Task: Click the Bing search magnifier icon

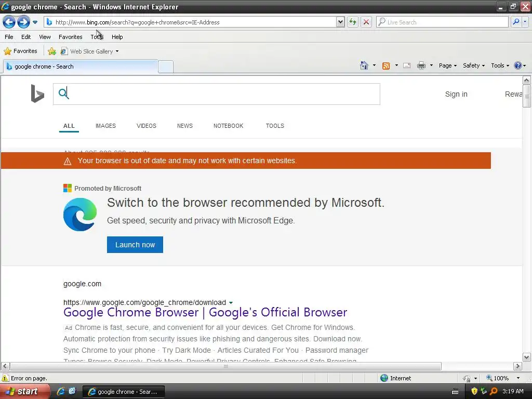Action: [63, 94]
